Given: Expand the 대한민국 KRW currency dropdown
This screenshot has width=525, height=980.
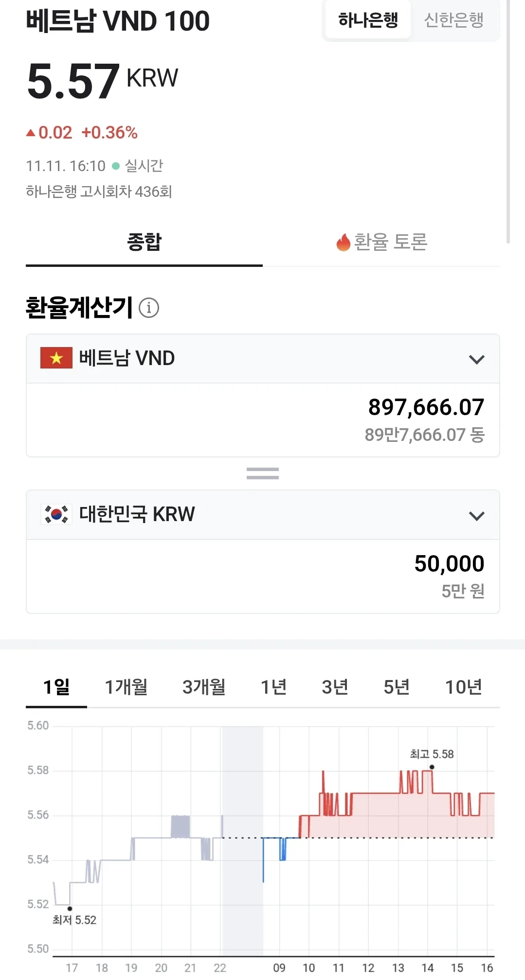Looking at the screenshot, I should 263,515.
